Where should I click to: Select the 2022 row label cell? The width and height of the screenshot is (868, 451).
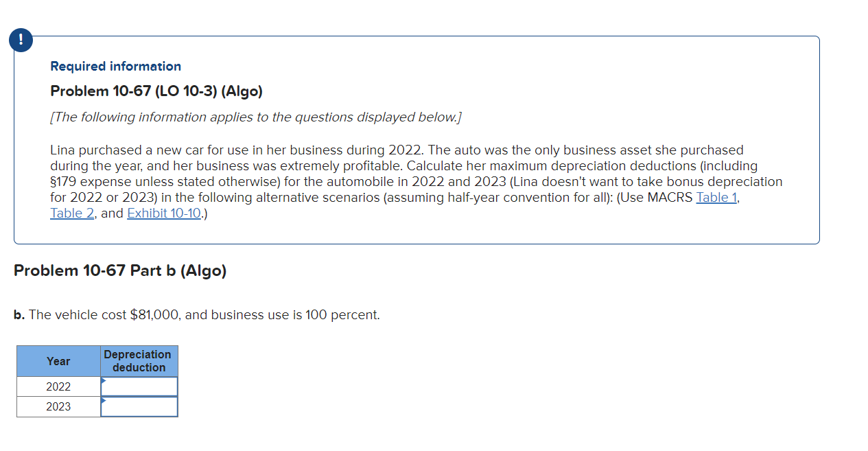58,386
